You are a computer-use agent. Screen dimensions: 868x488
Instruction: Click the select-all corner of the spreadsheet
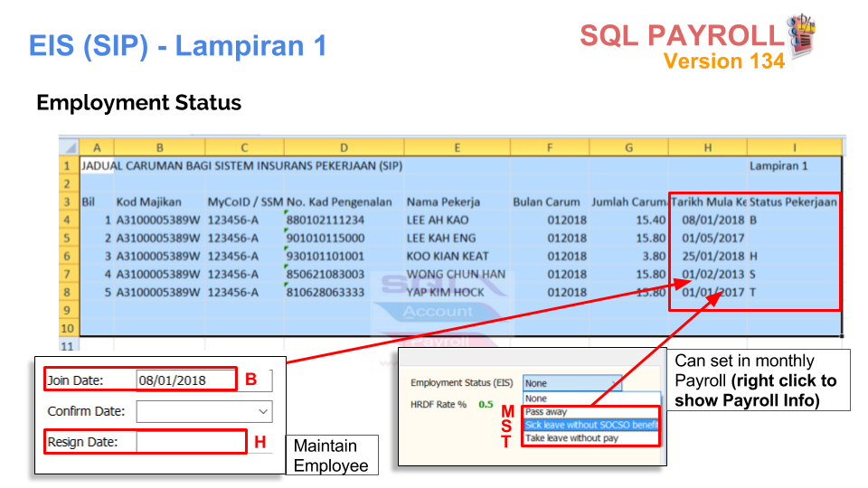[70, 147]
